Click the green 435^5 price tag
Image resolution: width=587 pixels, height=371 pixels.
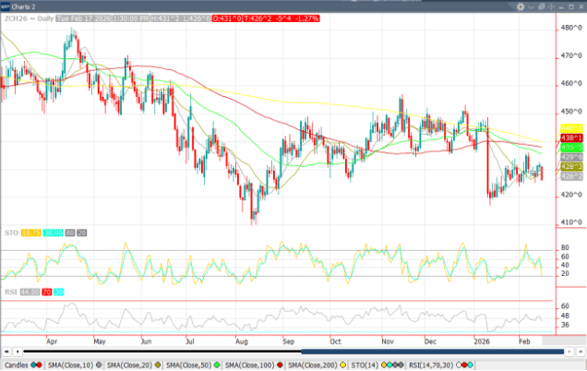[572, 148]
